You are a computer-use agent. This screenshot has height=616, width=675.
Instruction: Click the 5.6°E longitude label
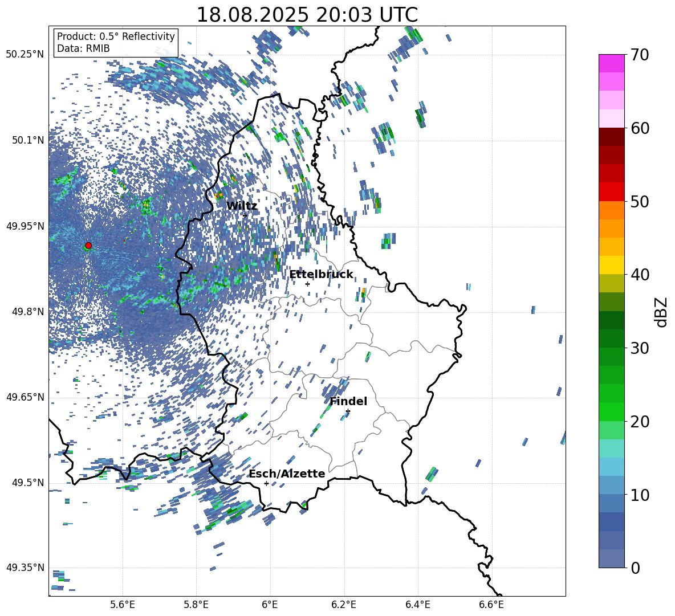(x=123, y=605)
